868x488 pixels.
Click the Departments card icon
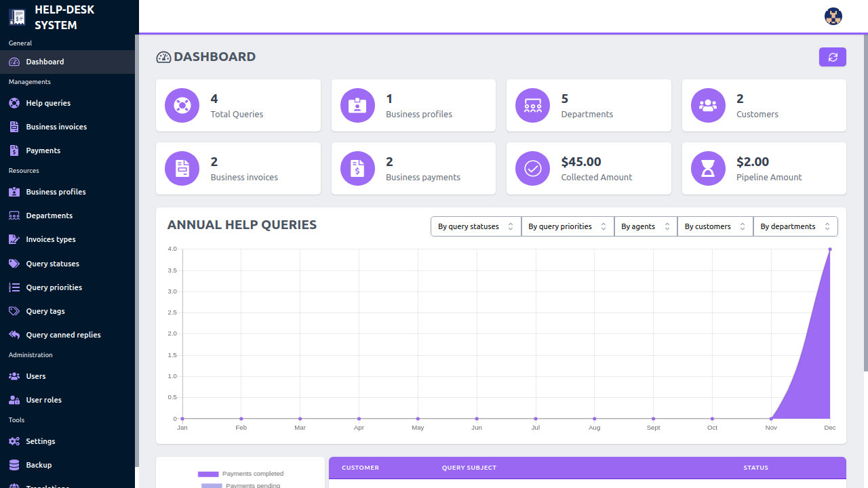(x=532, y=106)
